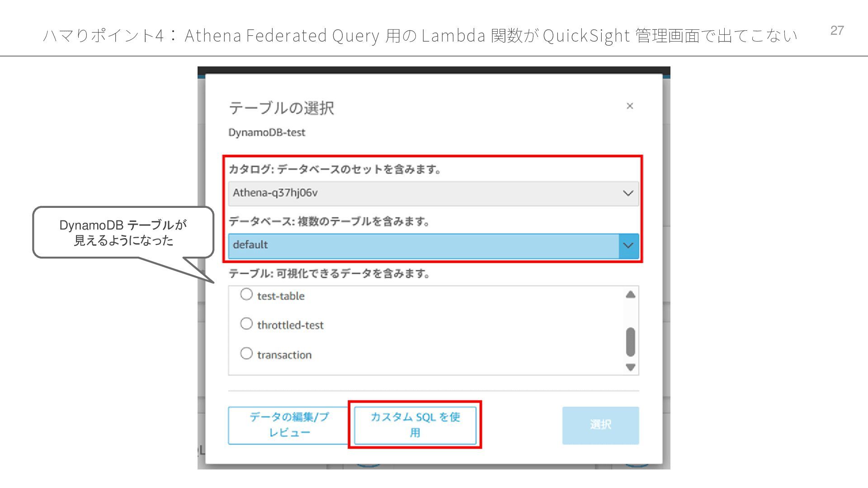Viewport: 868px width, 488px height.
Task: Open the Athena-q37hj06v catalog dropdown
Action: (425, 193)
